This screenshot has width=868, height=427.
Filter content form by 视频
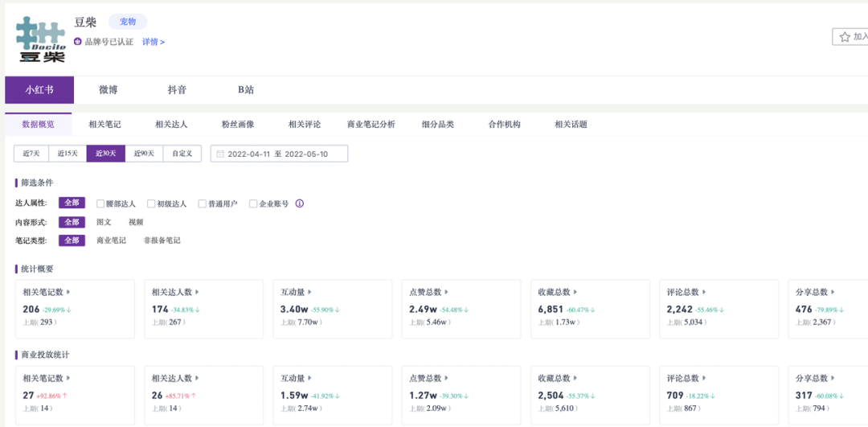pos(136,222)
